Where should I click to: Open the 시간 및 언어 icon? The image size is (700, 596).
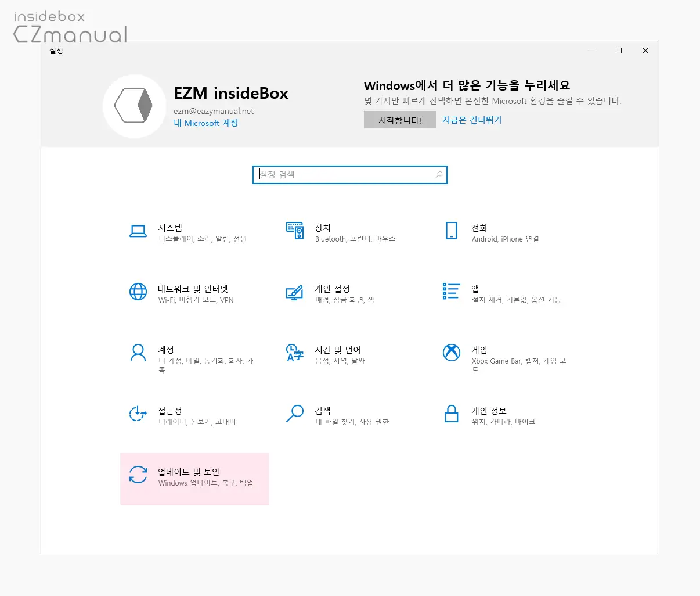click(295, 353)
